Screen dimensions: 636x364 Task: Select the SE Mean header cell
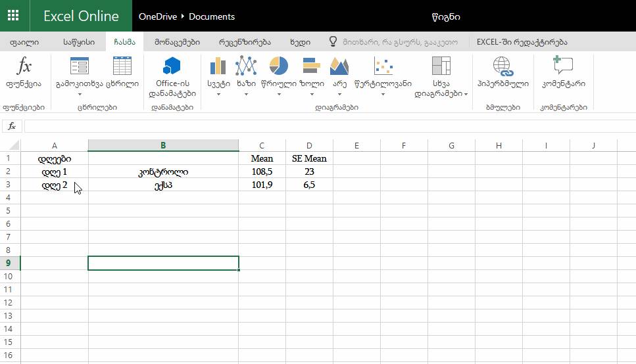click(309, 158)
